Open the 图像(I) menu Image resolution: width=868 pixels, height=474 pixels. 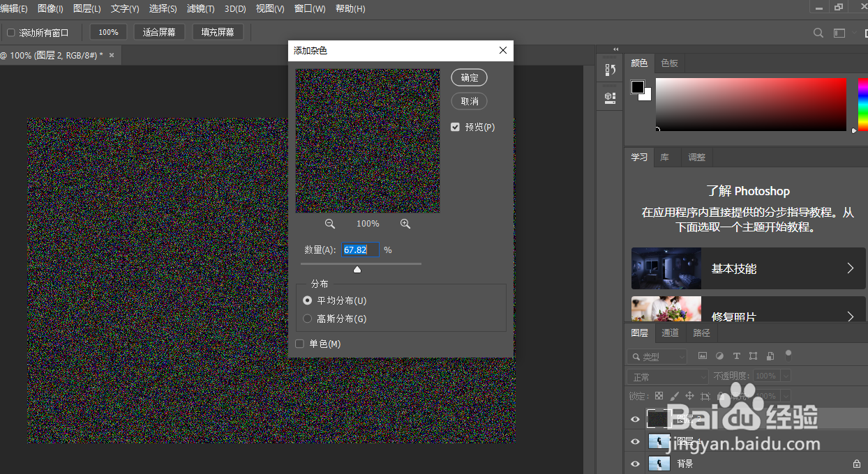click(50, 9)
